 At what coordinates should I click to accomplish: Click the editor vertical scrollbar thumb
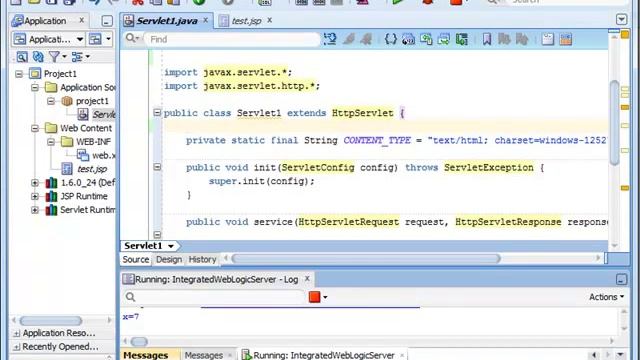615,122
